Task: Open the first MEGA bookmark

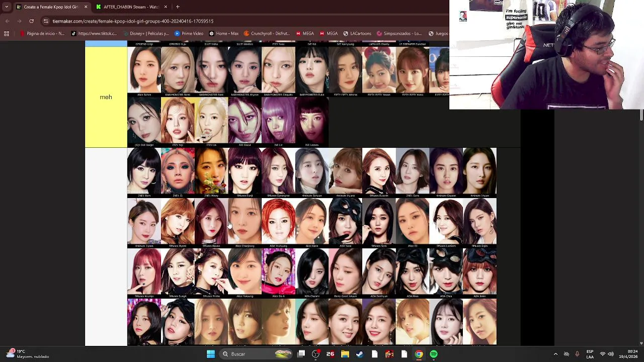Action: click(305, 34)
